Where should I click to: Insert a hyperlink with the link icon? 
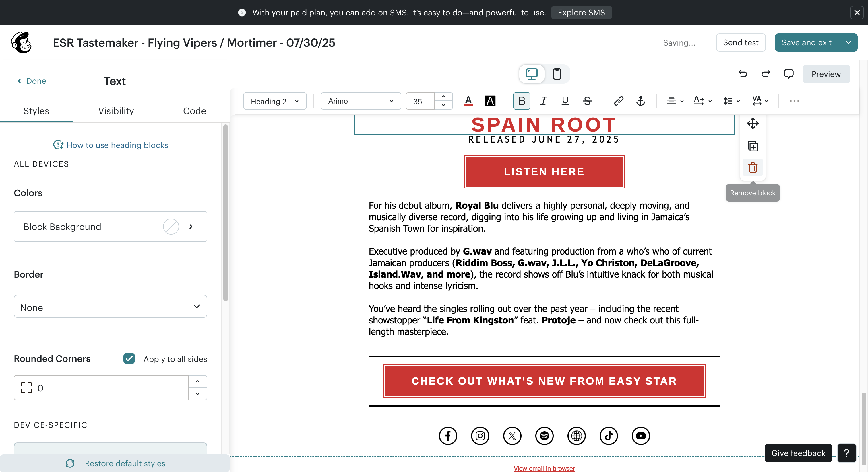(x=619, y=101)
